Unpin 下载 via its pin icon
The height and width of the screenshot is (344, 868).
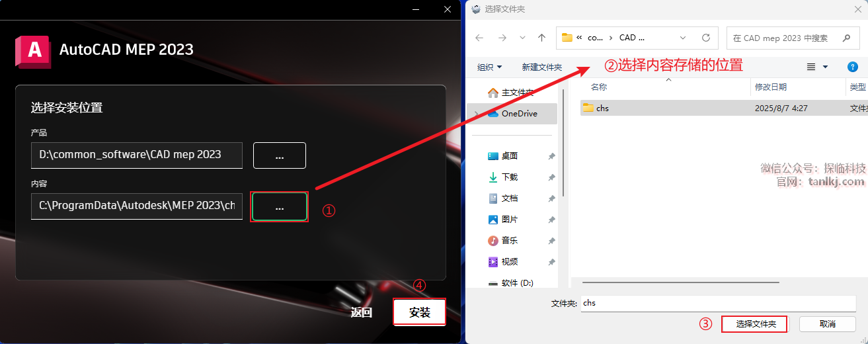click(x=552, y=177)
